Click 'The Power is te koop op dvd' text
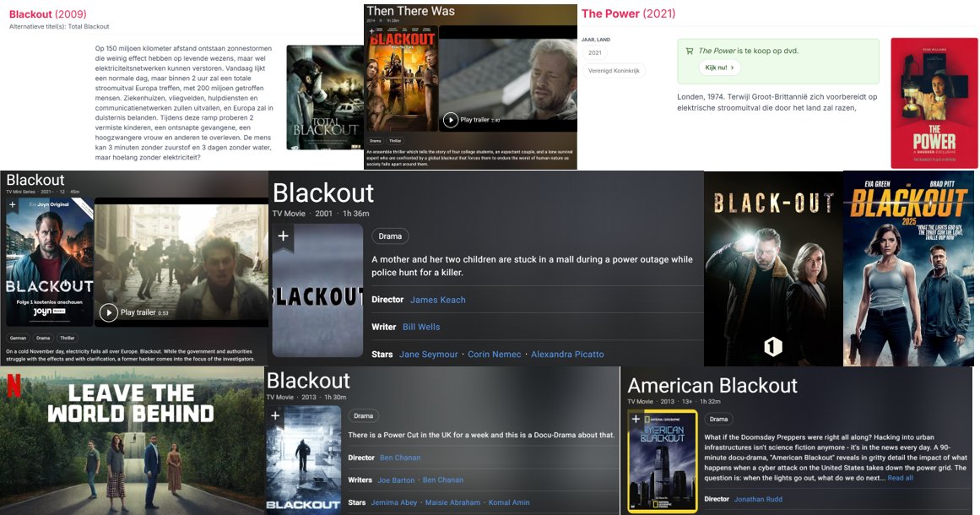 748,51
